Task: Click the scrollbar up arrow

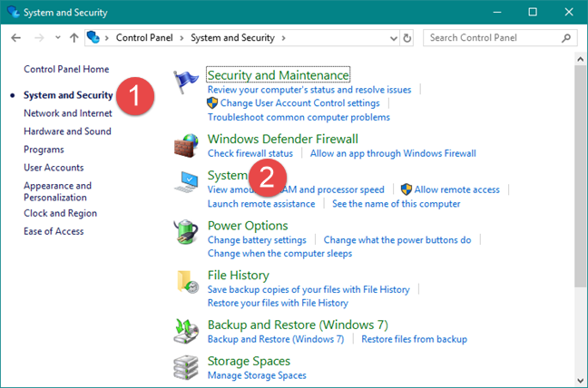Action: (x=580, y=59)
